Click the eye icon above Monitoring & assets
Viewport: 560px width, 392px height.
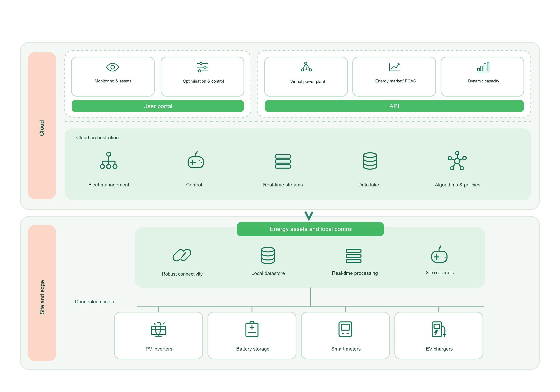point(113,67)
